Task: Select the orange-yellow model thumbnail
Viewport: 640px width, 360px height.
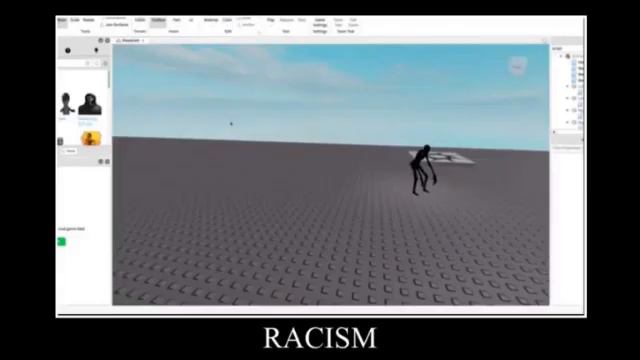Action: 91,138
